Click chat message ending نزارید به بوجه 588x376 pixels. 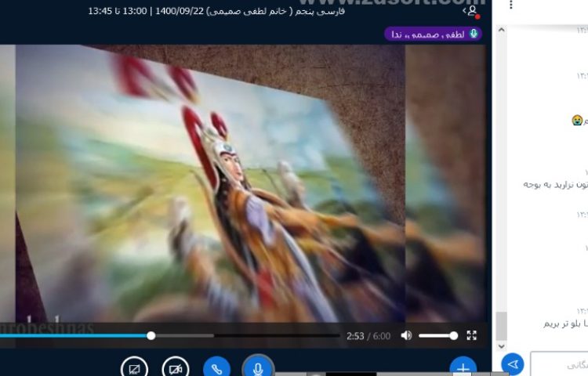555,184
